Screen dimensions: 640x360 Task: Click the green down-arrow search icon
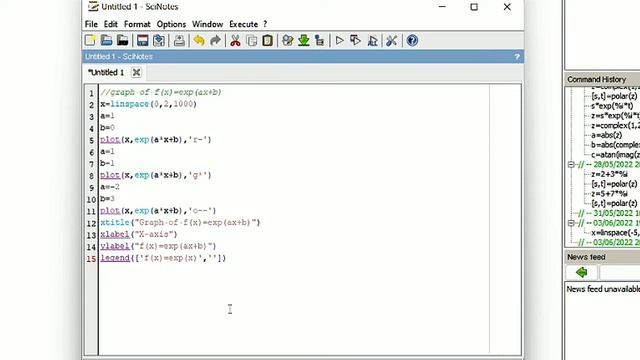coord(304,40)
